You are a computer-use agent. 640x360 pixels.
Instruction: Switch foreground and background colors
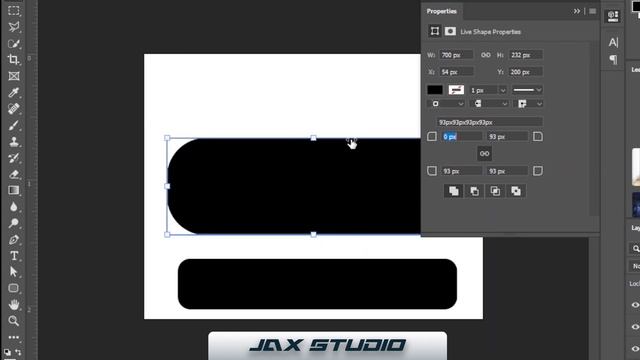click(18, 352)
